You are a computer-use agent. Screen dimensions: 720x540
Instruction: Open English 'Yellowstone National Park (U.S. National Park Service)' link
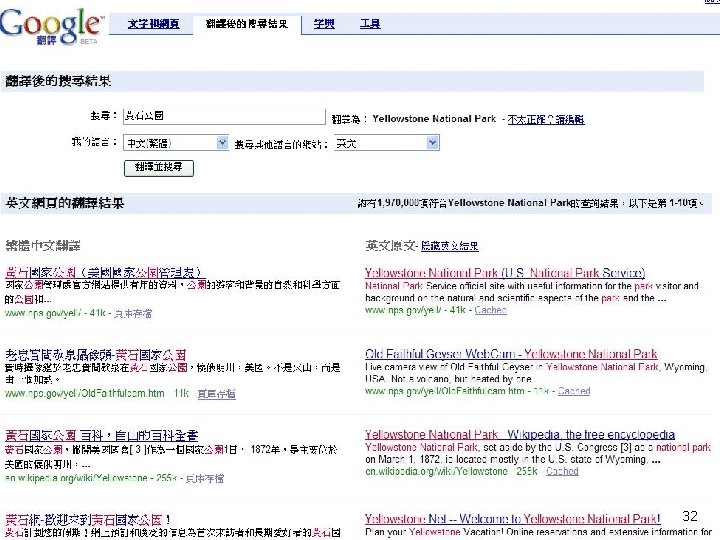pyautogui.click(x=505, y=273)
